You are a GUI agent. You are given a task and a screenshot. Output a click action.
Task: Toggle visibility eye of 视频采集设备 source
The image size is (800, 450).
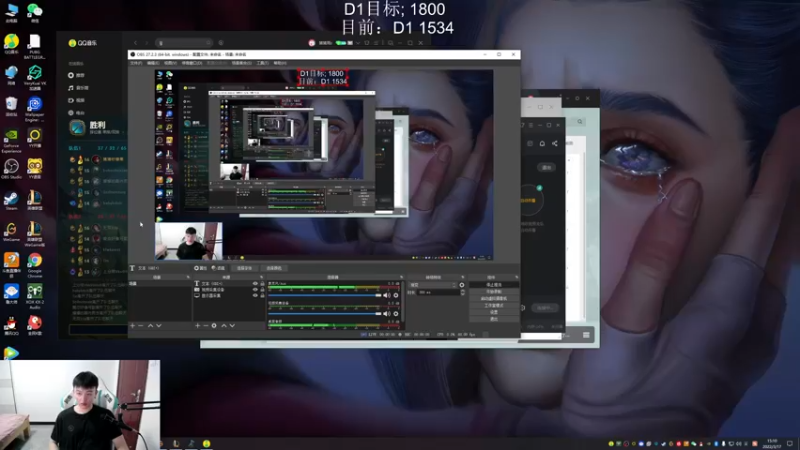(255, 290)
